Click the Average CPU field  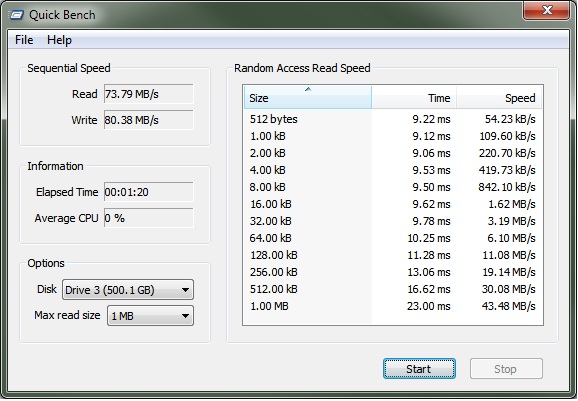pyautogui.click(x=149, y=218)
